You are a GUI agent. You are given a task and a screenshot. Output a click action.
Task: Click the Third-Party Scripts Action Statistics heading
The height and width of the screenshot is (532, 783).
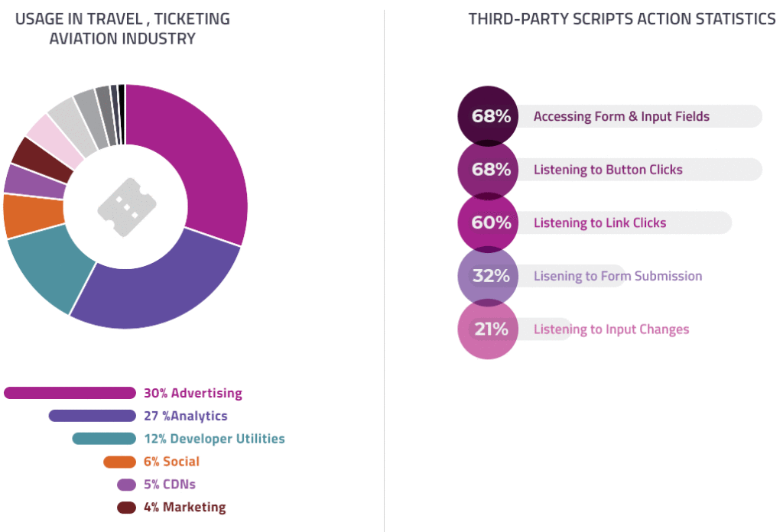622,19
